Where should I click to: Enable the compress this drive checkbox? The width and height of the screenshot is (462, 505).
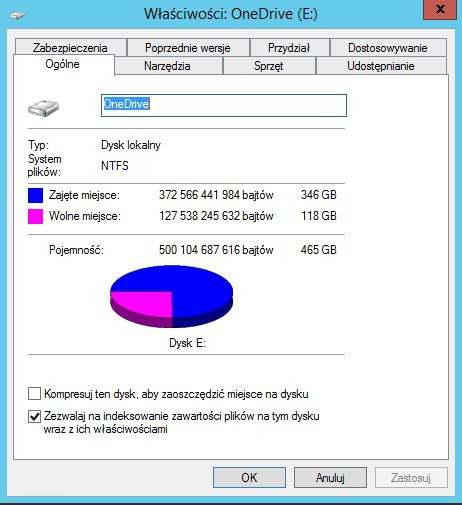(x=34, y=394)
